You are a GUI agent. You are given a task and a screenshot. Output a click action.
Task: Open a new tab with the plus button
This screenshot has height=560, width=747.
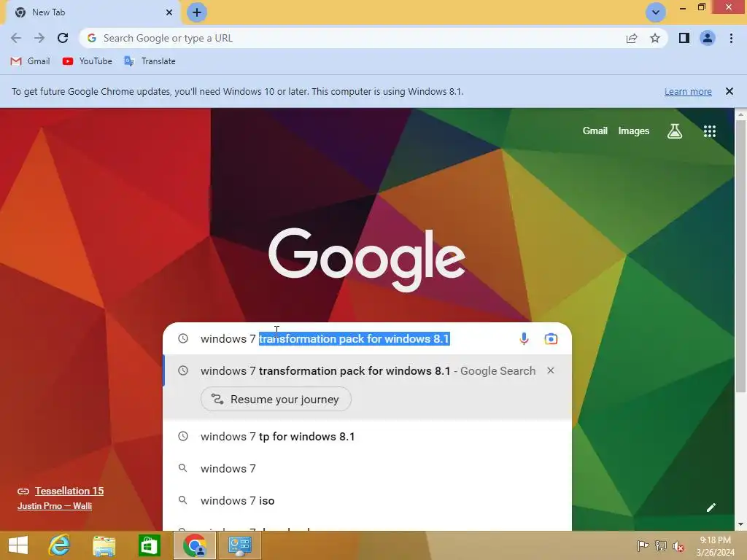[x=197, y=12]
